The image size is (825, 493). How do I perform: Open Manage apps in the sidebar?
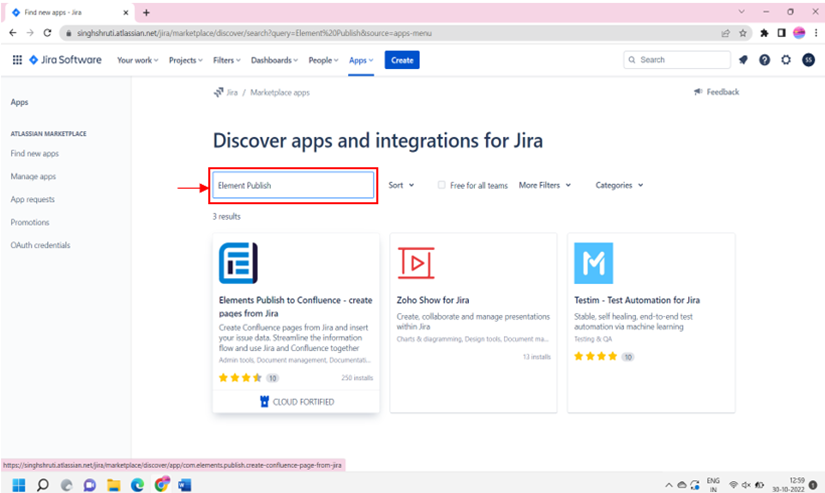point(33,177)
